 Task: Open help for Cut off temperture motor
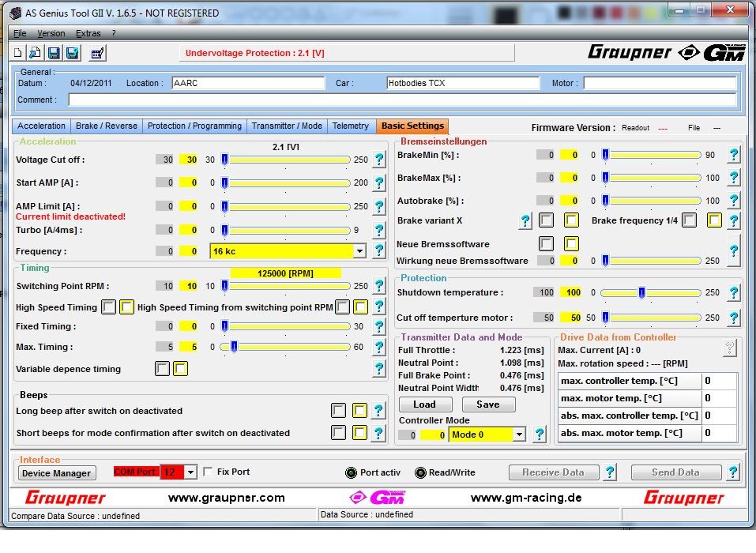coord(733,318)
